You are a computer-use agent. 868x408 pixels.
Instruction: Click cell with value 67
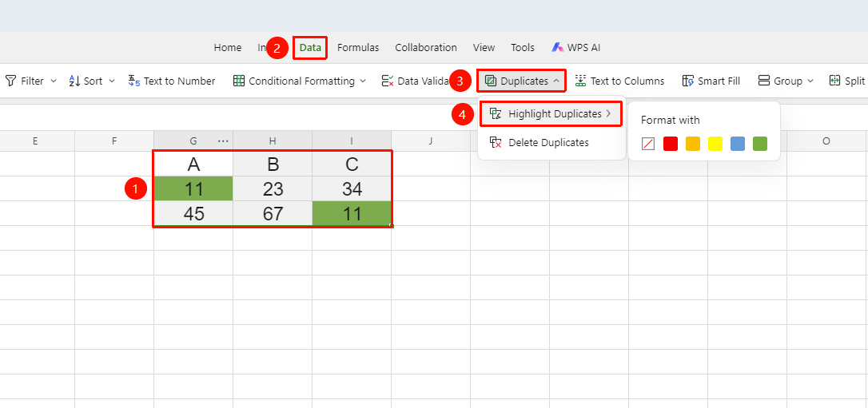click(273, 213)
